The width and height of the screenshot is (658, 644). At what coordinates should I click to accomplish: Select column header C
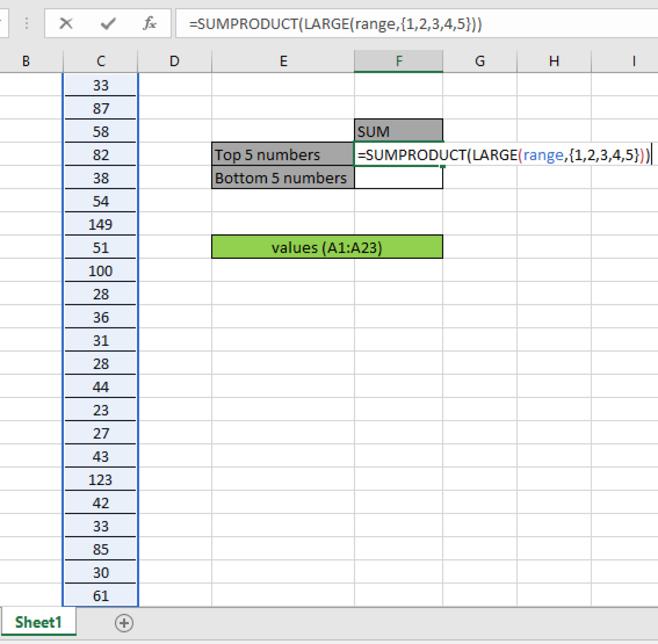tap(100, 61)
